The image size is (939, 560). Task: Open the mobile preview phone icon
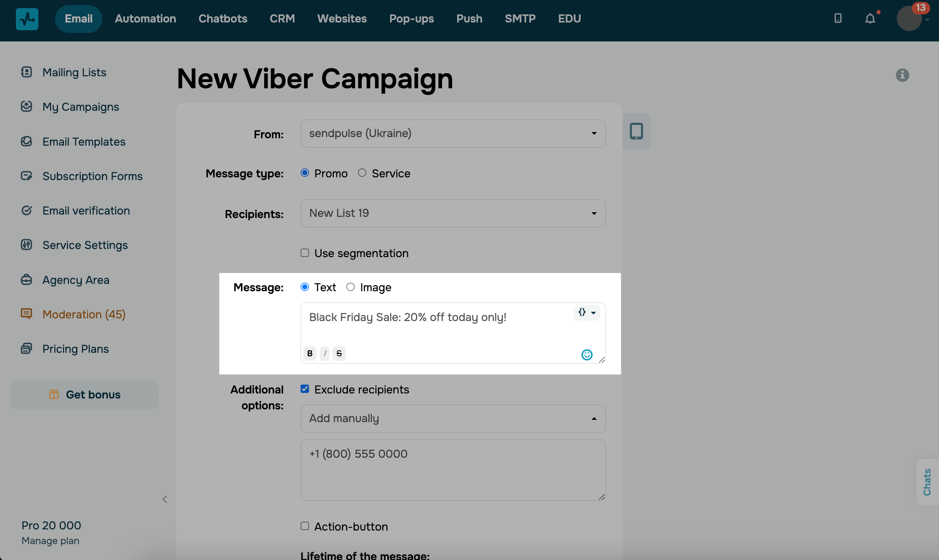click(636, 131)
